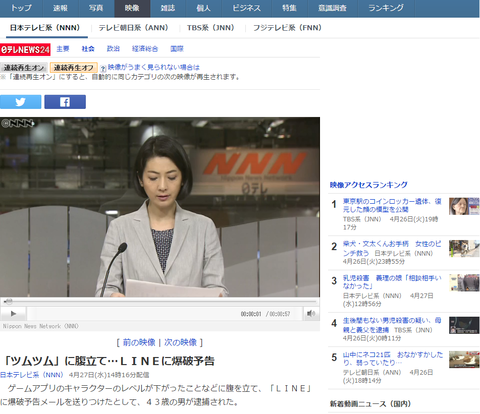Open ranking 3 乳児殺害 article
480x414 pixels.
point(392,282)
